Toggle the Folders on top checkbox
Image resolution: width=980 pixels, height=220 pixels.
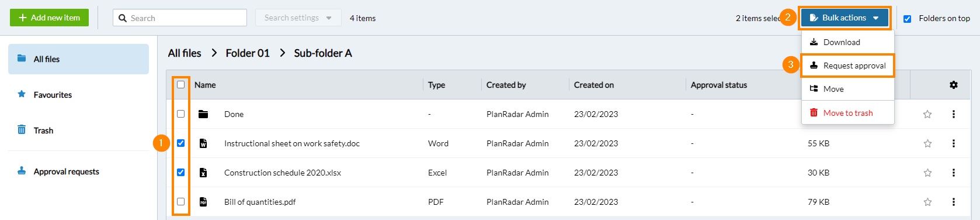coord(907,19)
